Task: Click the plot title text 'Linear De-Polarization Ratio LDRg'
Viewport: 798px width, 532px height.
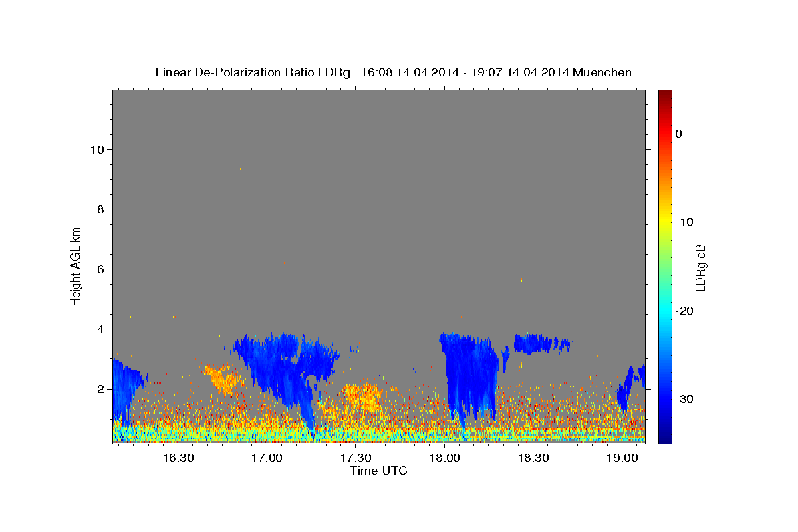Action: click(x=253, y=72)
